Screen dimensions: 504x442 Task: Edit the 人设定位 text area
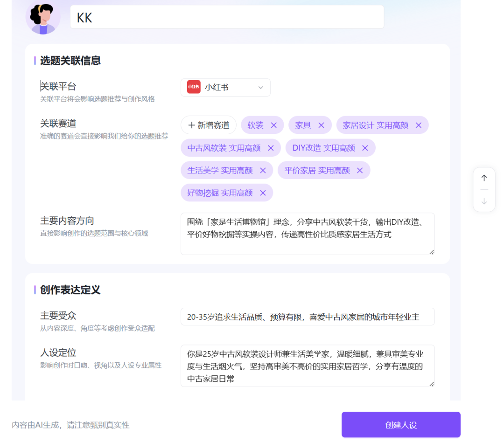click(308, 366)
